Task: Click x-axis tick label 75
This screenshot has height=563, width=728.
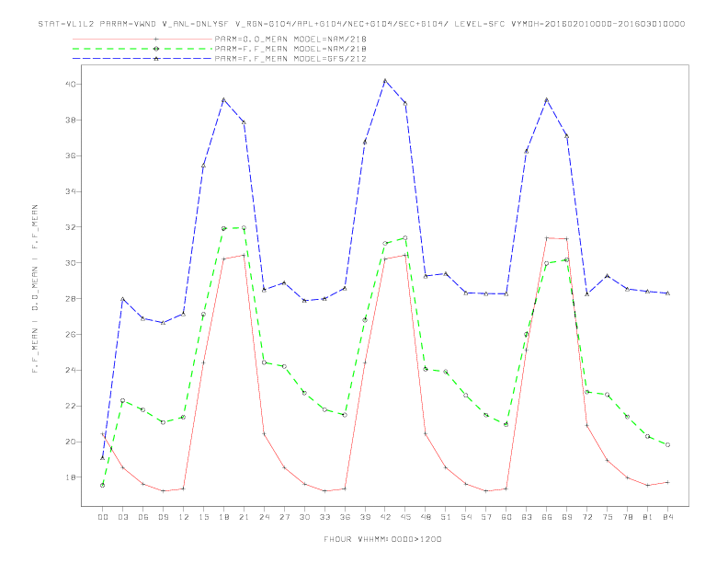Action: pyautogui.click(x=608, y=517)
